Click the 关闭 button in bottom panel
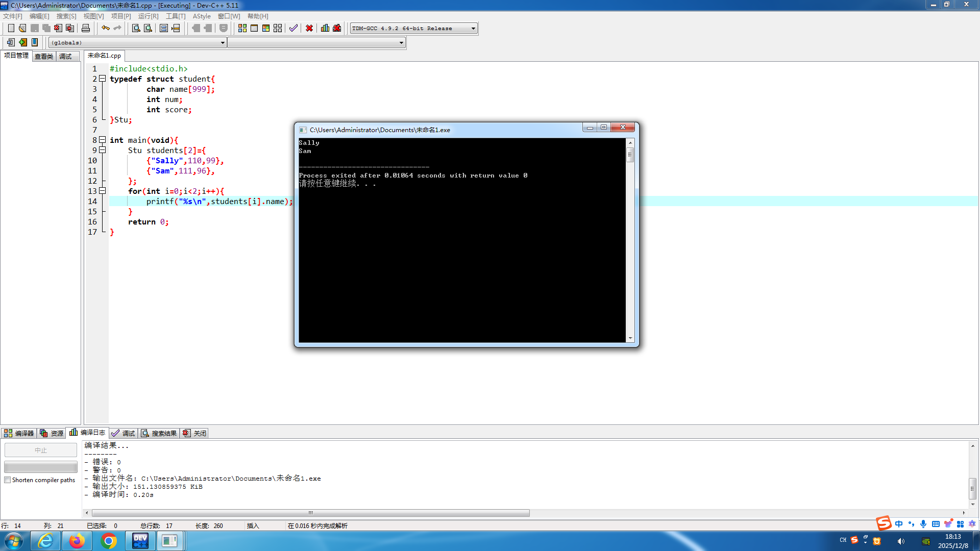Screen dimensions: 980x551 (195, 433)
